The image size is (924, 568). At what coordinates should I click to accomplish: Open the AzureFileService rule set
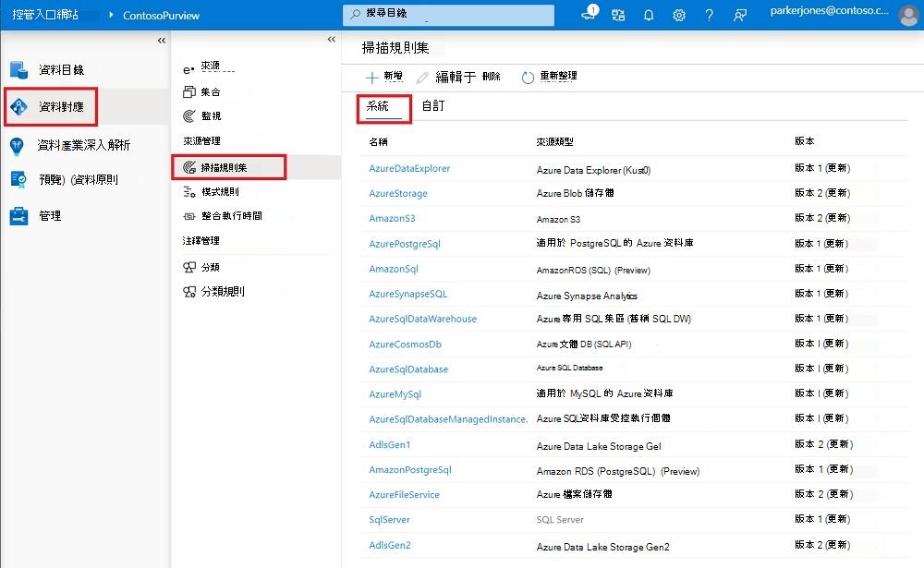(405, 494)
